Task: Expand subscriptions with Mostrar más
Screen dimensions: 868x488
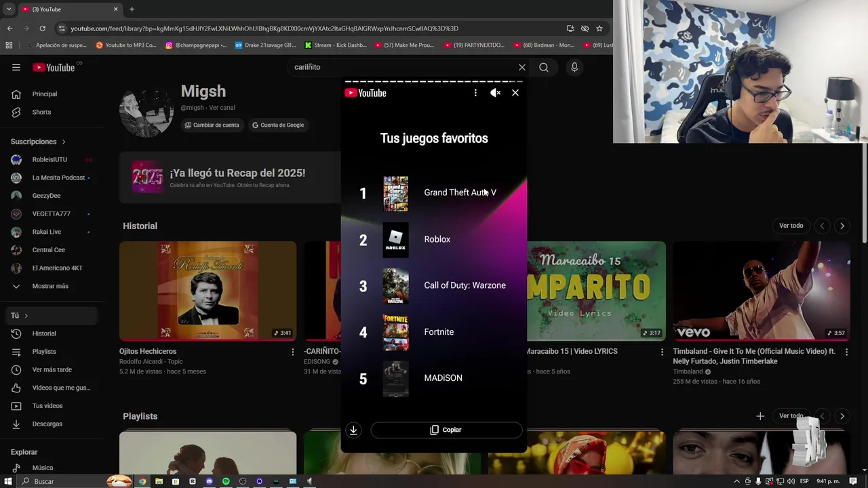Action: point(52,286)
